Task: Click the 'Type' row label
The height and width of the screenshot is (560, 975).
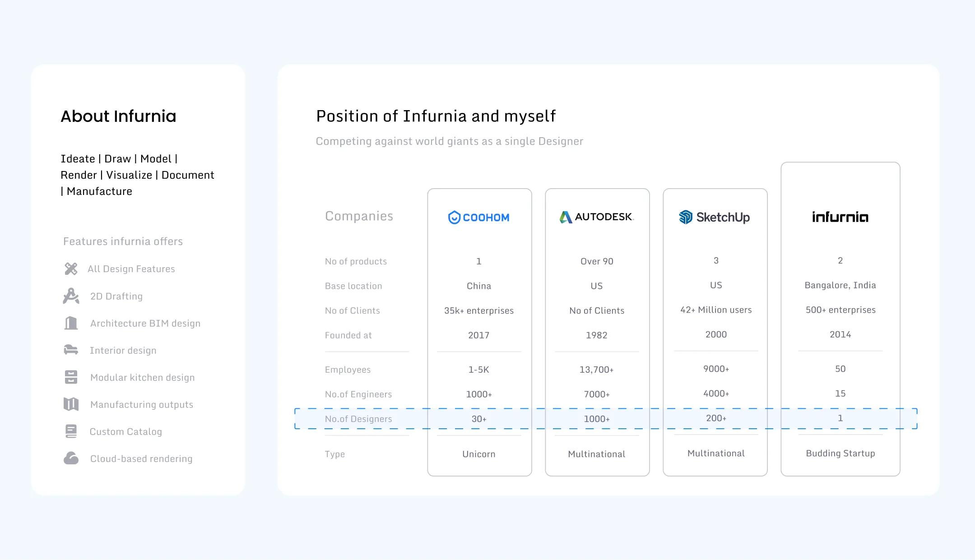Action: click(335, 454)
